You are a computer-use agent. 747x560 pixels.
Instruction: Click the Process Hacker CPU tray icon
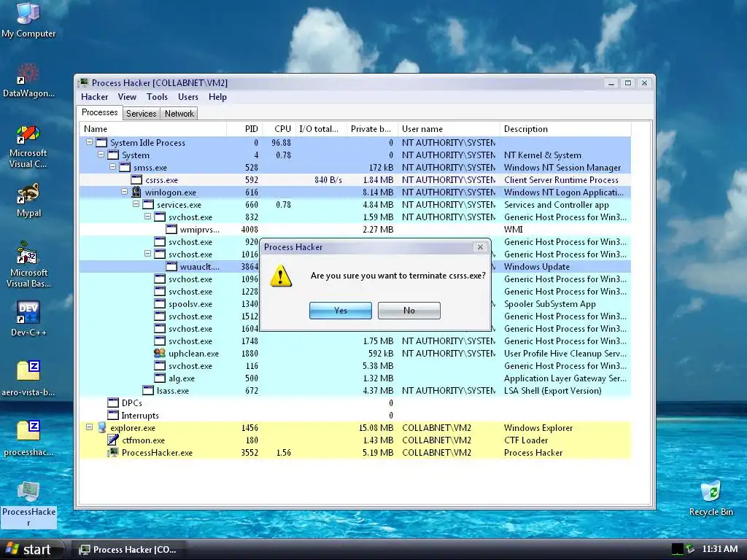(678, 549)
